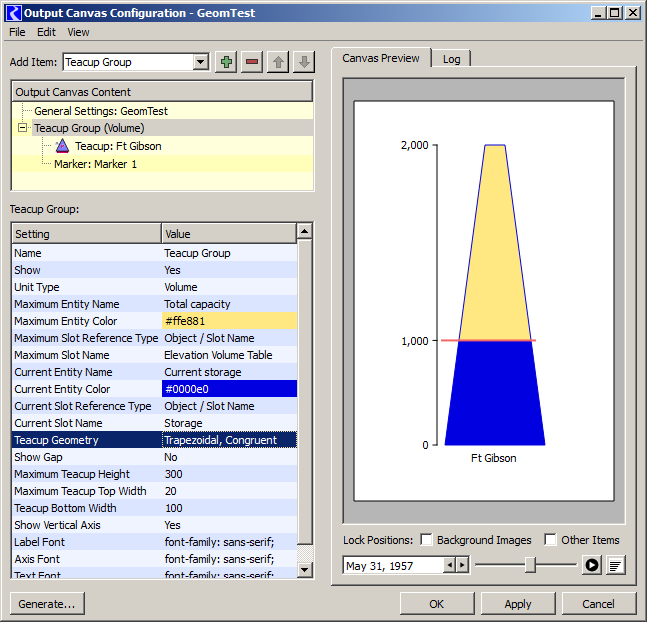Switch to the Log tab
Screen dimensions: 647x622
tap(451, 59)
